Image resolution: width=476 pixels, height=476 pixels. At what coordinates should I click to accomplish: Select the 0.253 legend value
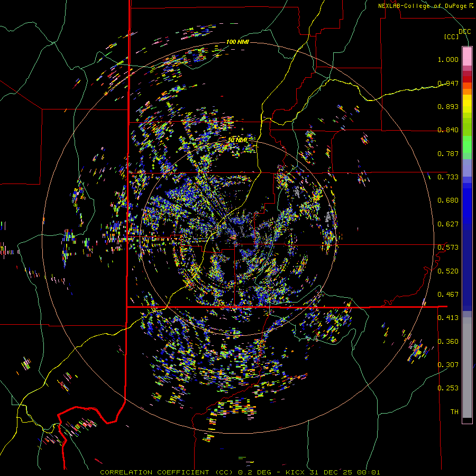(x=448, y=388)
